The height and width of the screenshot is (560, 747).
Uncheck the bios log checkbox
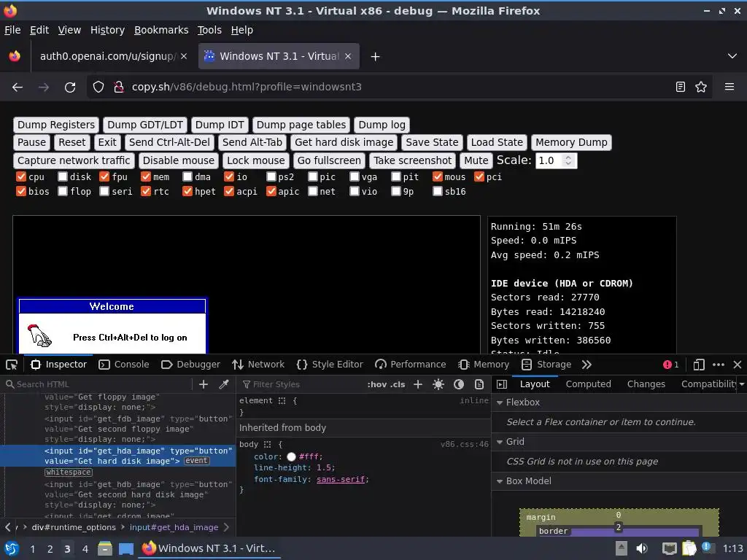coord(21,192)
